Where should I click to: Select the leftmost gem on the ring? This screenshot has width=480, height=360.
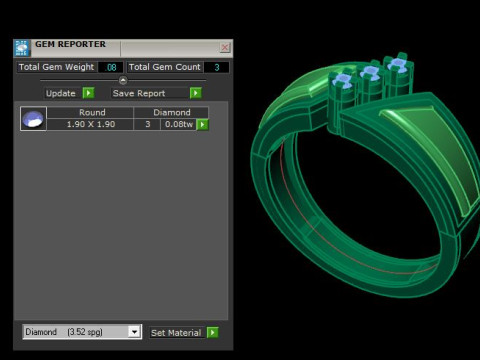343,80
